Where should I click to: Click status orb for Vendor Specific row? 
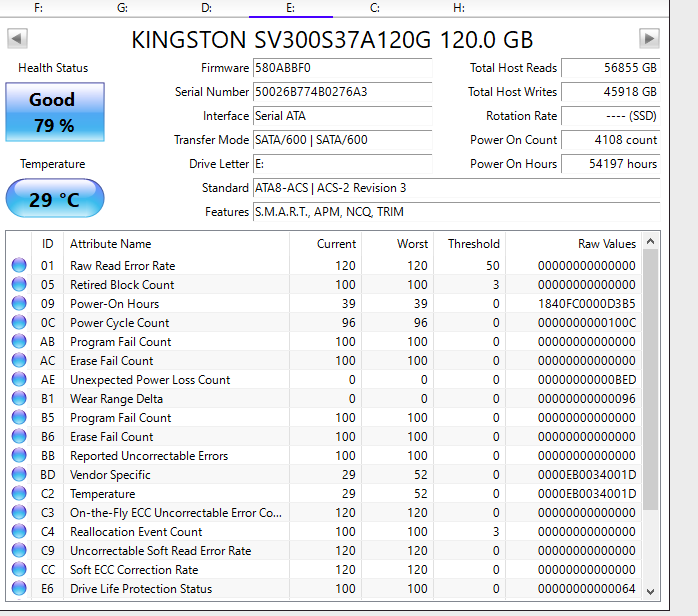click(x=19, y=474)
